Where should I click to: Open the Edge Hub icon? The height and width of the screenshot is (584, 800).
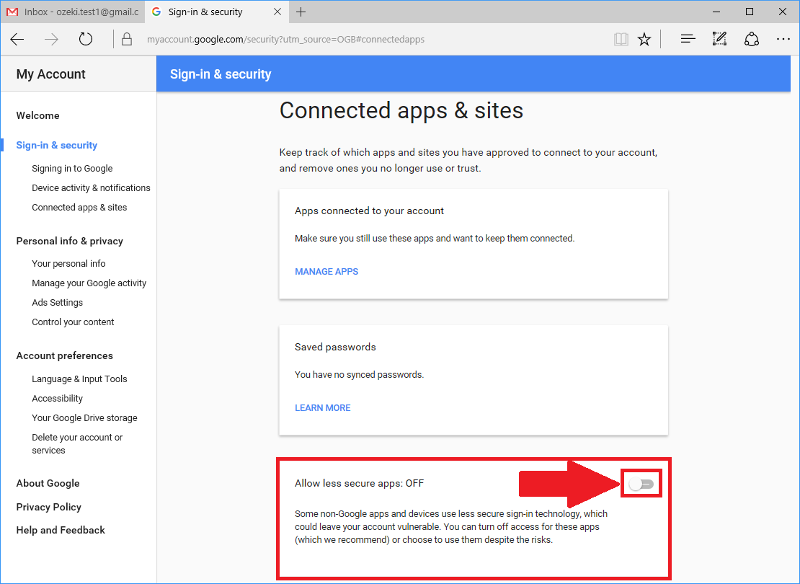[687, 39]
